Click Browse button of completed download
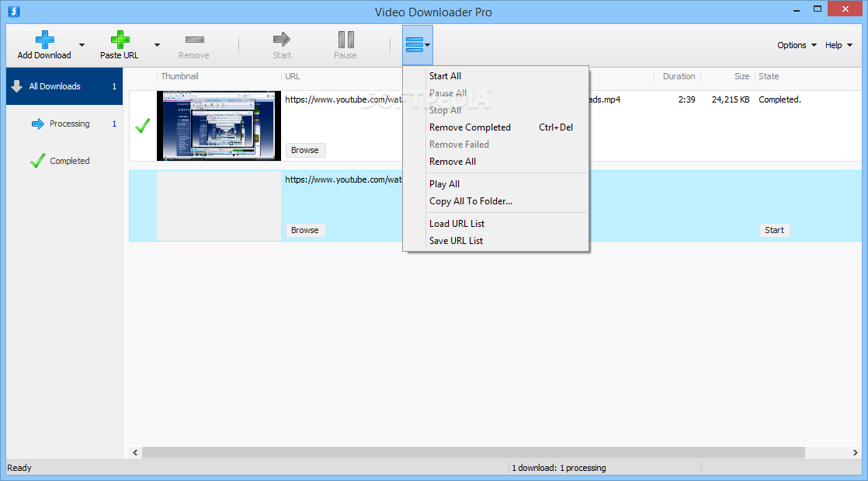The height and width of the screenshot is (481, 868). pyautogui.click(x=305, y=150)
